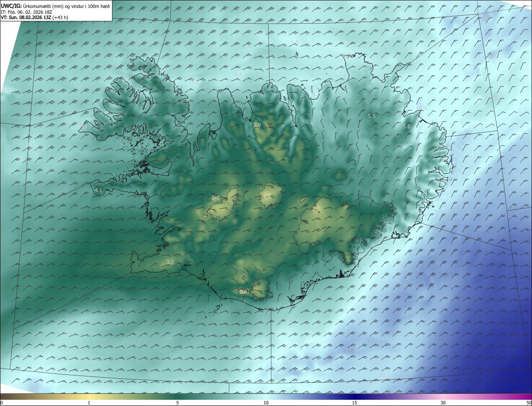The image size is (532, 406).
Task: Select the color scale tick label 10
Action: point(266,403)
